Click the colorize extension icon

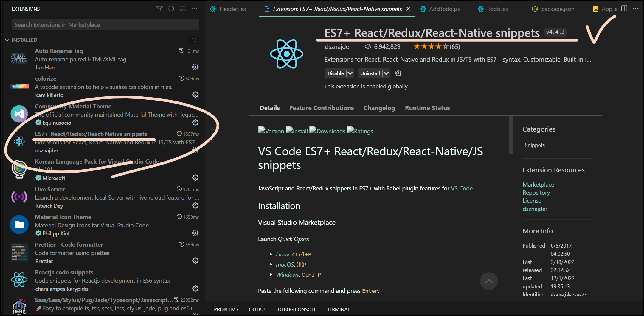(19, 86)
